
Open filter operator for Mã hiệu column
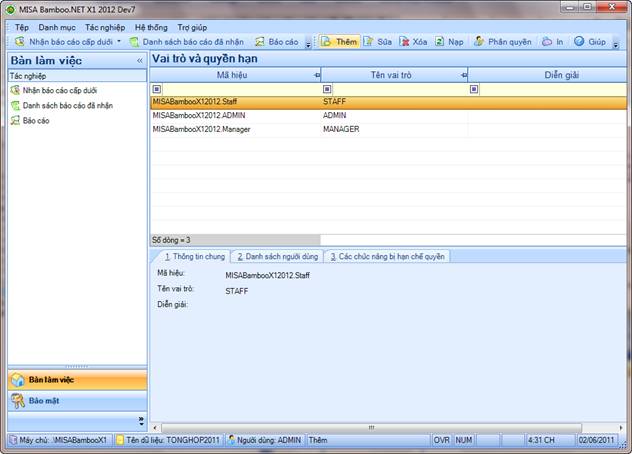coord(157,89)
